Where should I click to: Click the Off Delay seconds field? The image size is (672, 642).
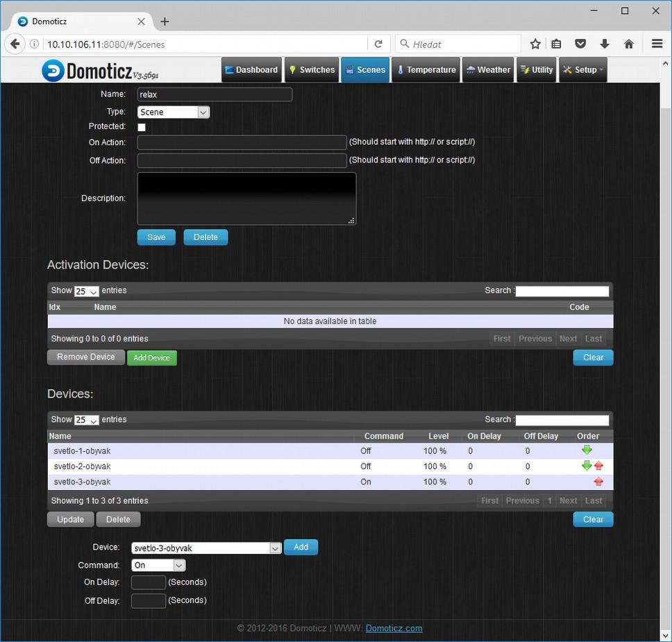pos(149,601)
